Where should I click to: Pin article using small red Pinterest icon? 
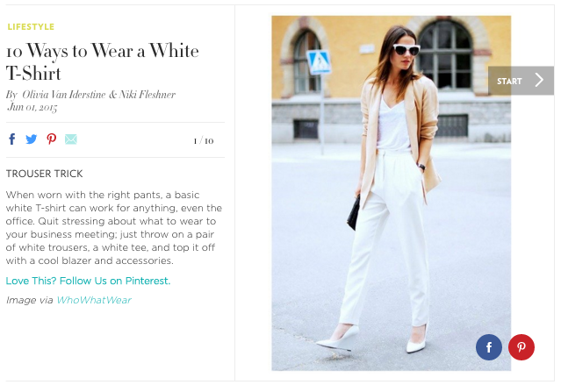tap(52, 139)
